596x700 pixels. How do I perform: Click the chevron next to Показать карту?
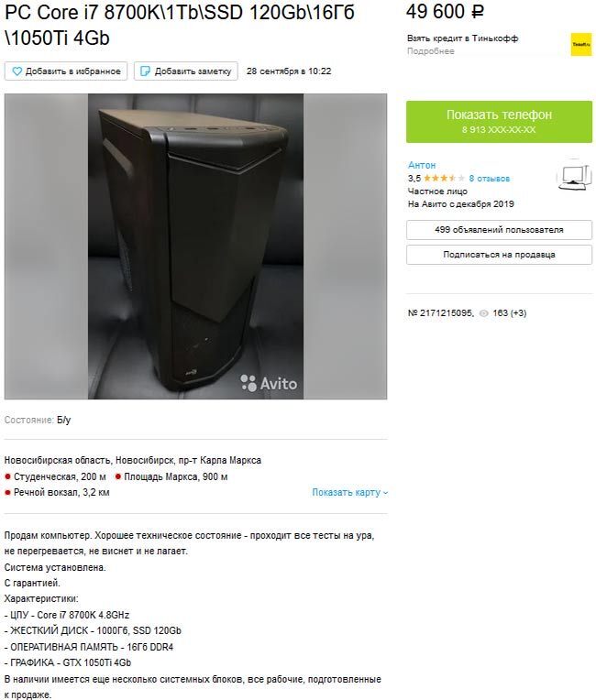385,493
